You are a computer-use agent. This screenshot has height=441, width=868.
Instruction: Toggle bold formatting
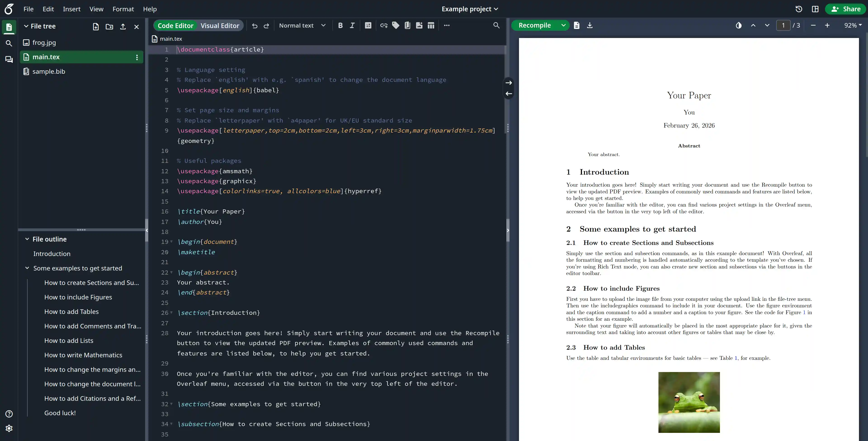(340, 25)
